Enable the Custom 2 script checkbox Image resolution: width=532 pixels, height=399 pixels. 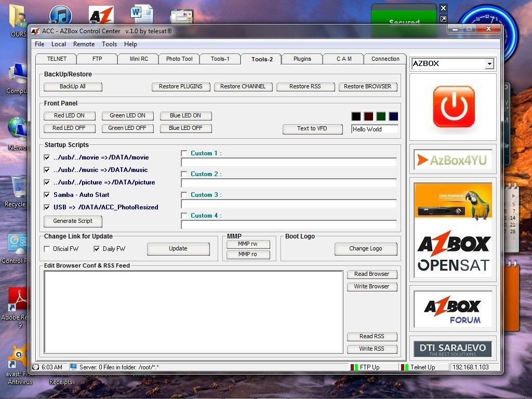pos(184,174)
